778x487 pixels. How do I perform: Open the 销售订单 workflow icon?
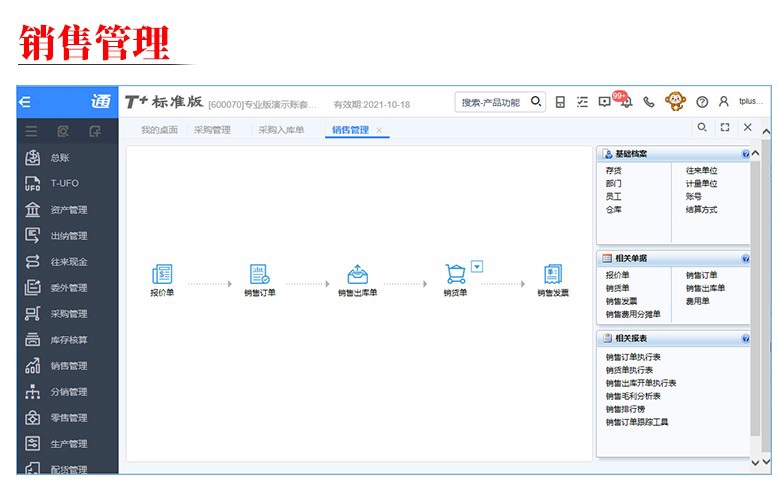(259, 274)
